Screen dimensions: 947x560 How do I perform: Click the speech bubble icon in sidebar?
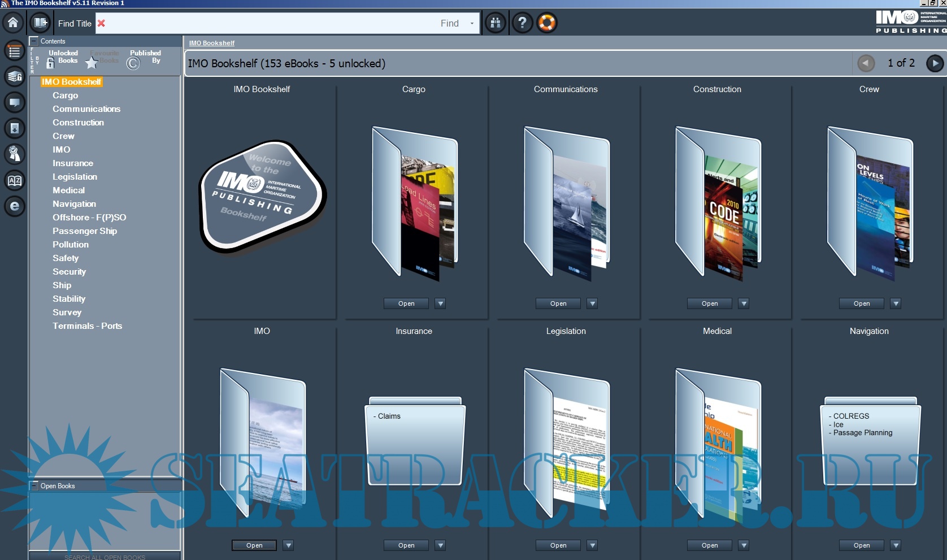(15, 102)
